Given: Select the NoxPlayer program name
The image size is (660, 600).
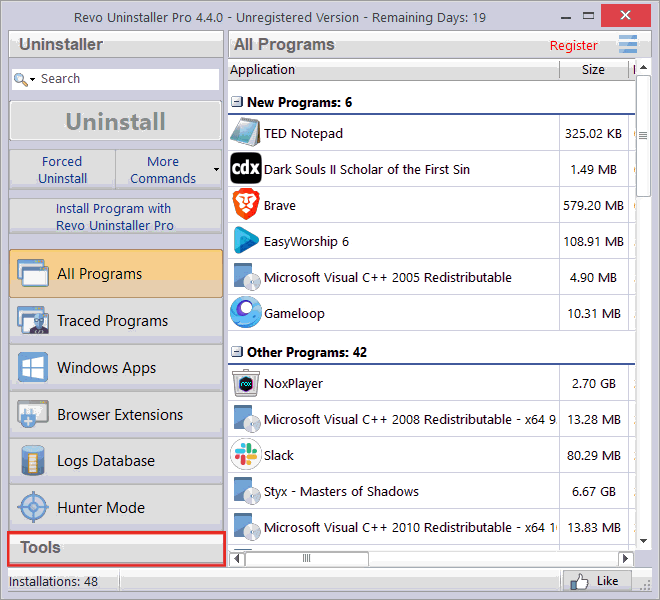Looking at the screenshot, I should tap(293, 384).
